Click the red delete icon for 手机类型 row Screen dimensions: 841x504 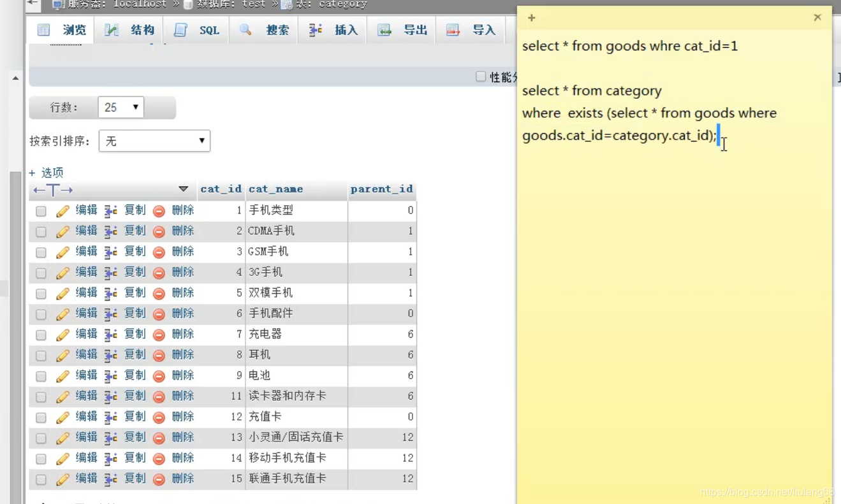coord(159,211)
